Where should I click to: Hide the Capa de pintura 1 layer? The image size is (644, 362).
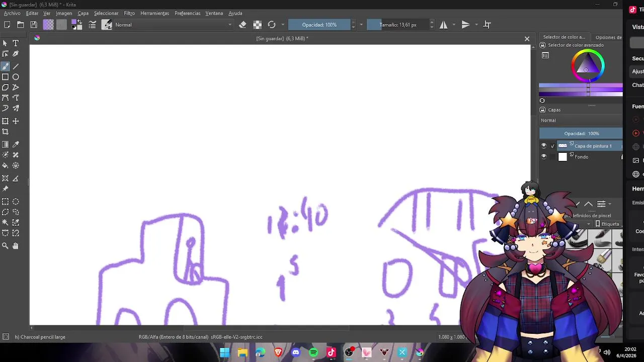543,146
